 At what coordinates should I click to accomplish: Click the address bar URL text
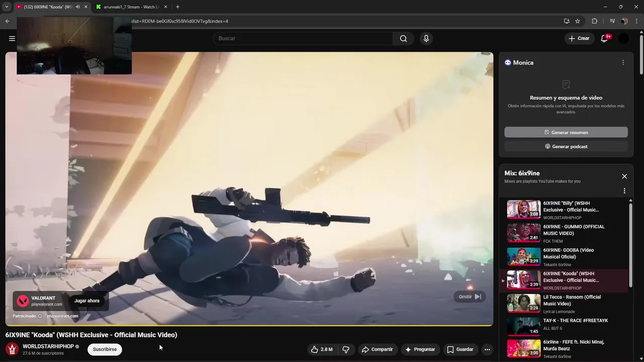point(180,21)
